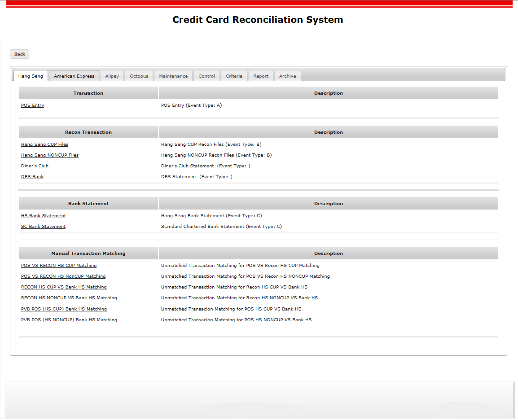Image resolution: width=518 pixels, height=420 pixels.
Task: Click Hang Seng NONCUP Files link
Action: [x=50, y=155]
